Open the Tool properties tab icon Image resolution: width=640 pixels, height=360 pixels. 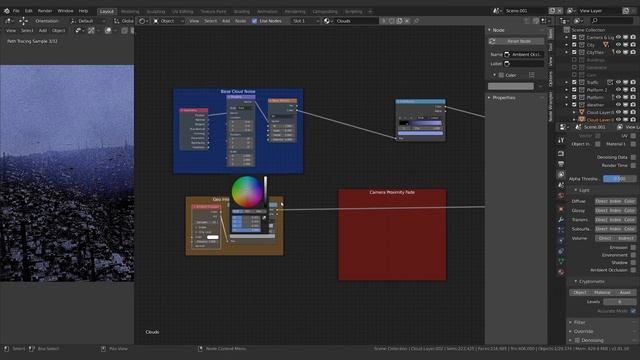click(561, 140)
